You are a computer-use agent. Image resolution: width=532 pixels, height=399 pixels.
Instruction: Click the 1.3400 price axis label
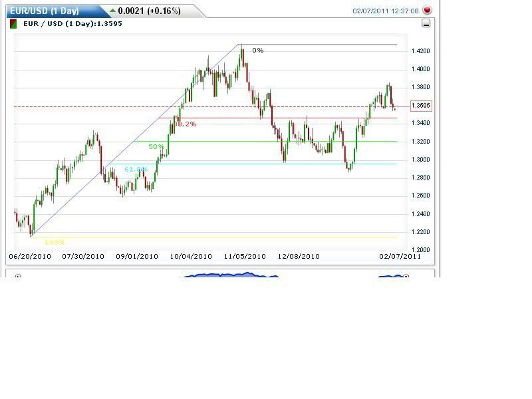coord(421,123)
